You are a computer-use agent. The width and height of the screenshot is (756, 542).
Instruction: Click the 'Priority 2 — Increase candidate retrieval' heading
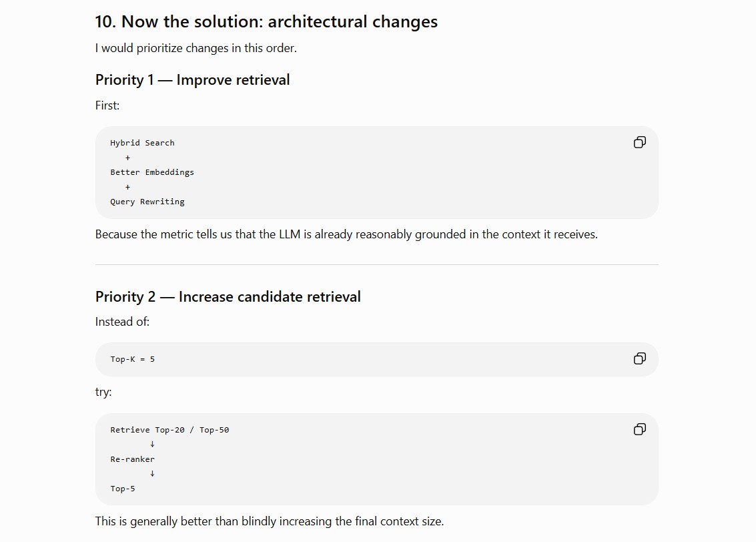click(228, 296)
